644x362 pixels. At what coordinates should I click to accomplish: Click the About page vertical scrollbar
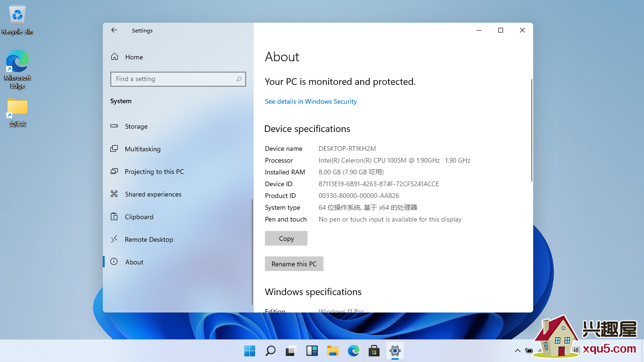[x=532, y=131]
